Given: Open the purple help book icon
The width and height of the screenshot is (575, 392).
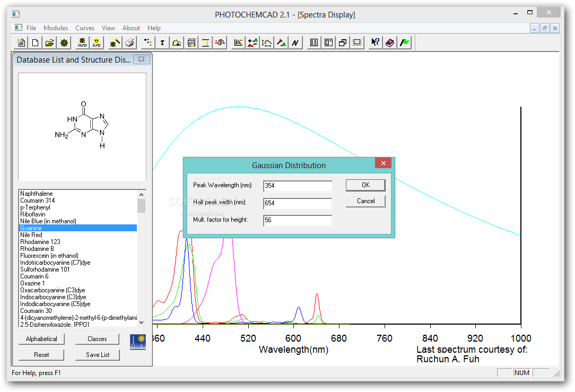Looking at the screenshot, I should point(389,43).
